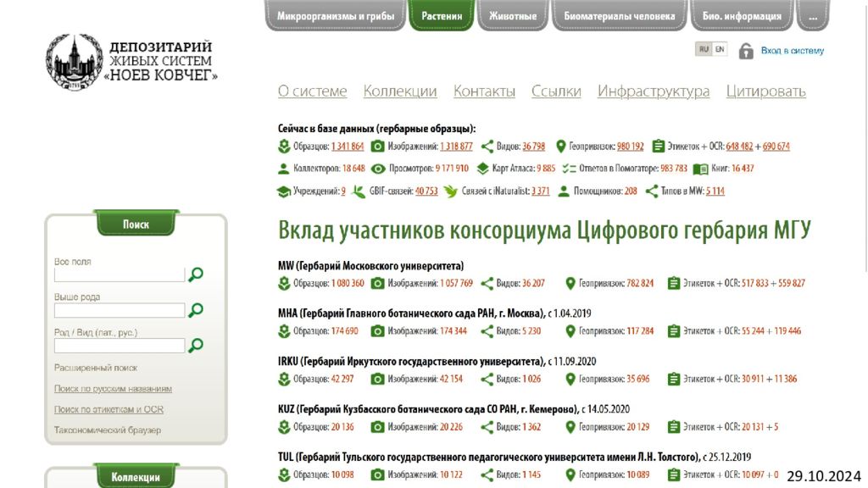Screen dimensions: 868x488
Task: Focus the Выше рода search field
Action: coord(120,310)
